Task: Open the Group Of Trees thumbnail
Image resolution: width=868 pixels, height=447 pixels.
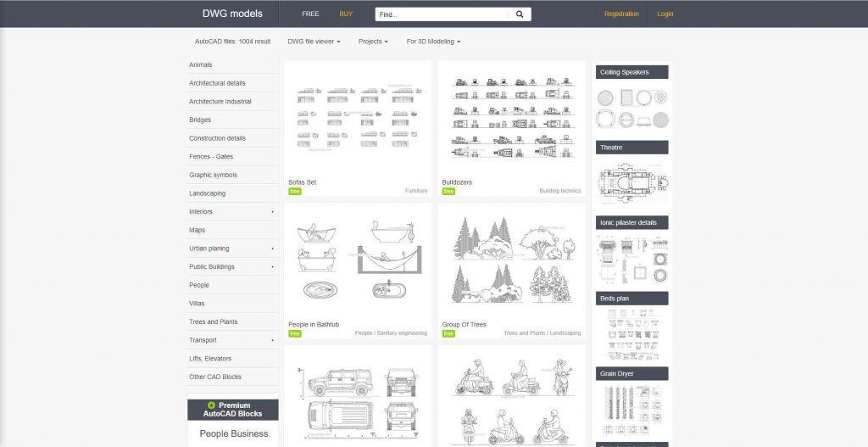Action: pos(511,261)
